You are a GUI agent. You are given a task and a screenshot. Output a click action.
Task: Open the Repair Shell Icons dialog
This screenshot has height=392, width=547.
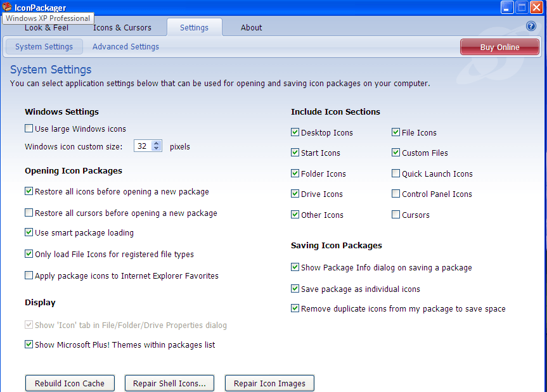tap(169, 383)
